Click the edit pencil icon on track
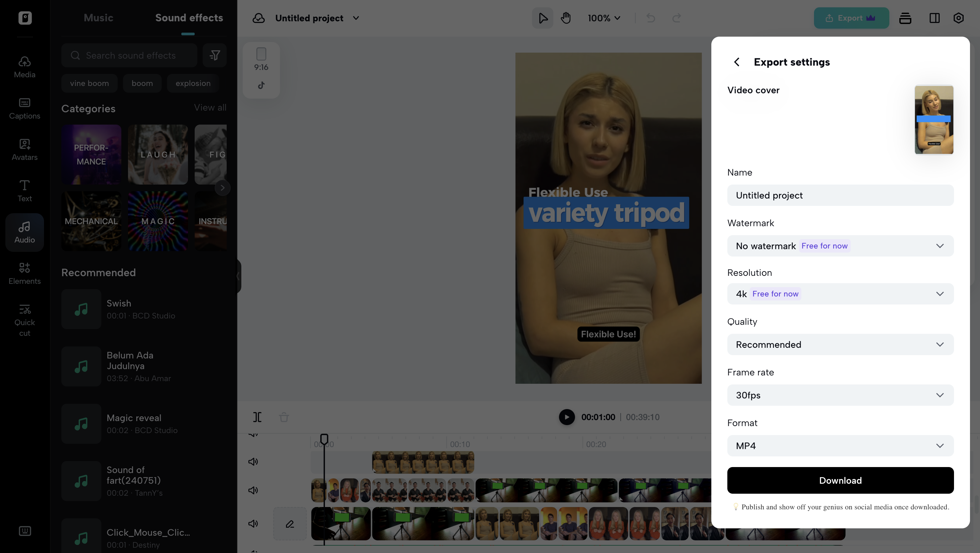The height and width of the screenshot is (553, 980). 290,524
